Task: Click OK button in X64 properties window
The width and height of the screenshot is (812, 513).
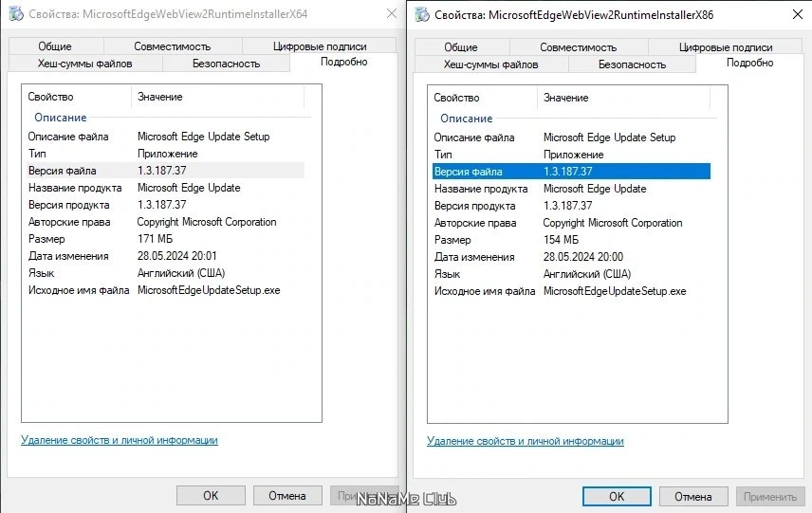Action: click(x=211, y=495)
